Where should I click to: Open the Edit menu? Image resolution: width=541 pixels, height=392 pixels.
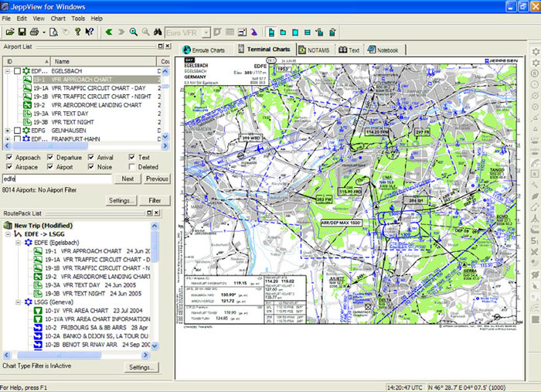pos(22,19)
